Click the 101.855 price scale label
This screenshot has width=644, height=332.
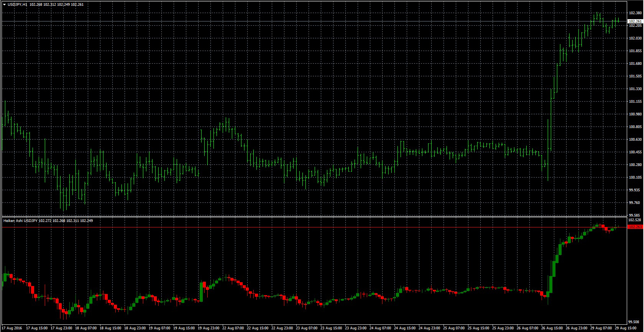pyautogui.click(x=635, y=51)
